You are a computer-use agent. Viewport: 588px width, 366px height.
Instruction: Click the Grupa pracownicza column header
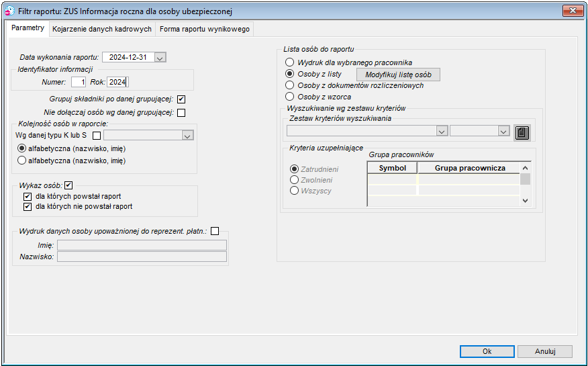pos(469,168)
